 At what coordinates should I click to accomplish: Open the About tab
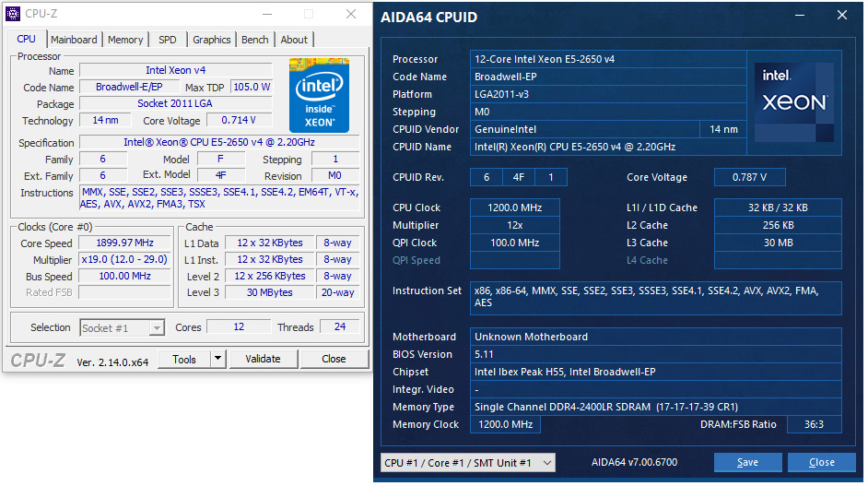pos(294,40)
